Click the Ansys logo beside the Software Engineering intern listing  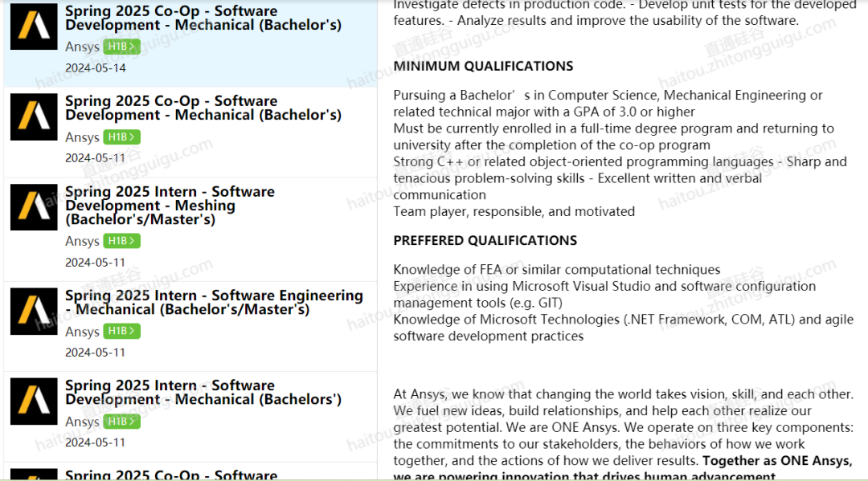click(x=34, y=312)
